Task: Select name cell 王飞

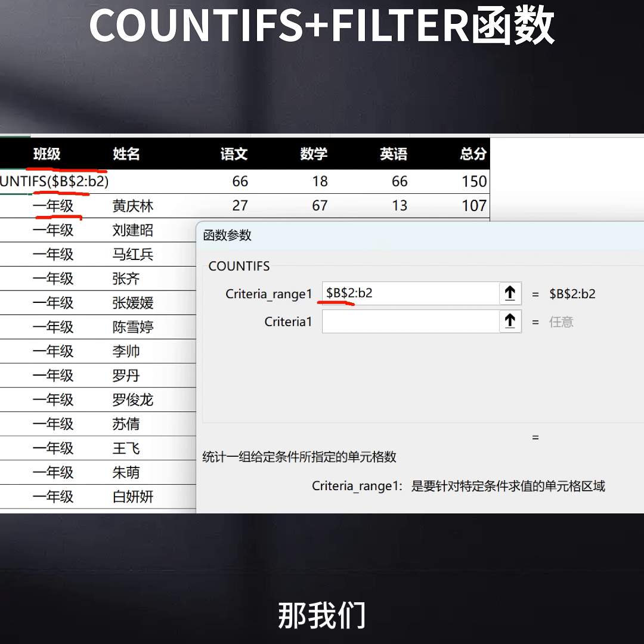Action: [126, 448]
